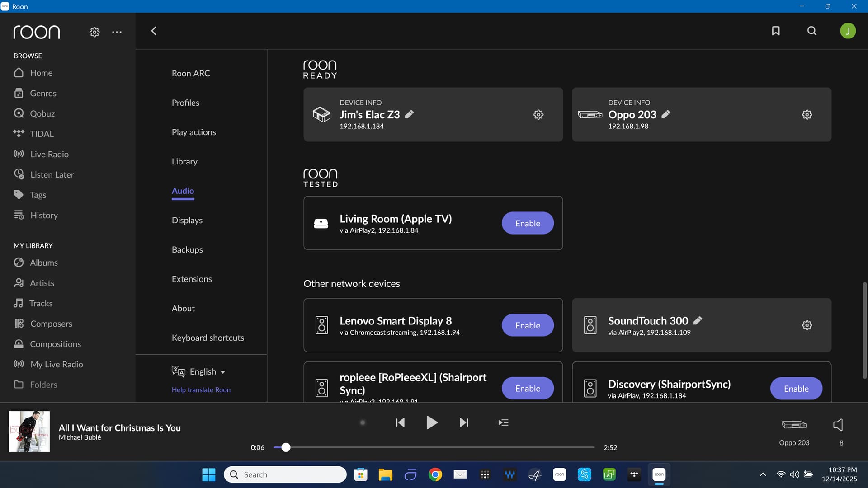This screenshot has width=868, height=488.
Task: Click the search magnifier icon
Action: pyautogui.click(x=812, y=31)
